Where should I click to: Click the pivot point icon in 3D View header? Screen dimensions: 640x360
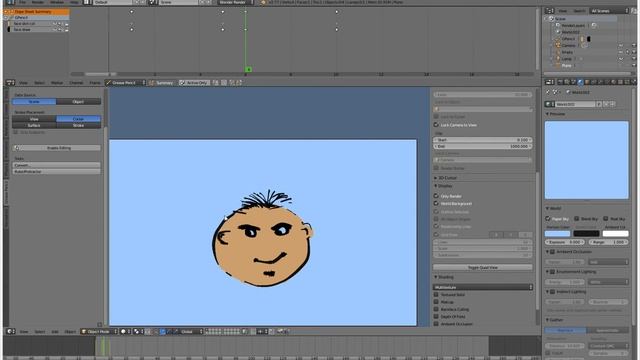click(x=137, y=331)
